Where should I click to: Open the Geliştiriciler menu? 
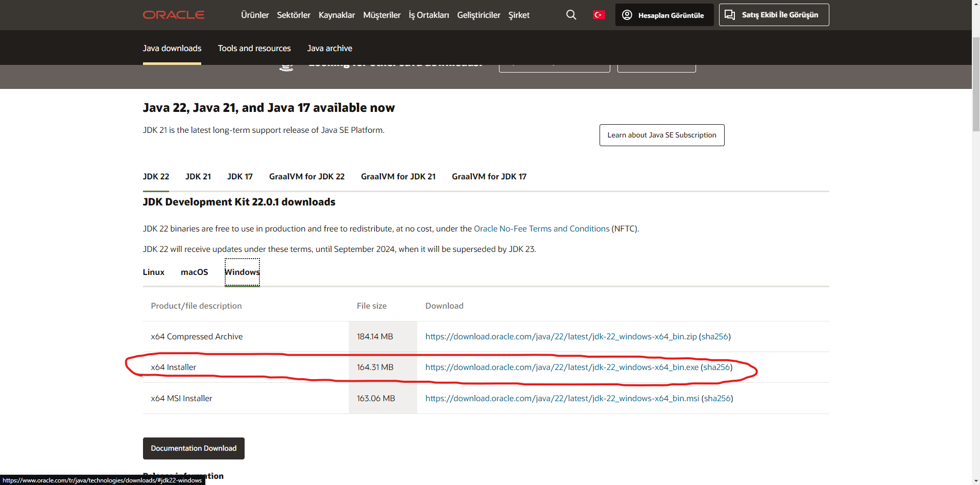(x=479, y=15)
